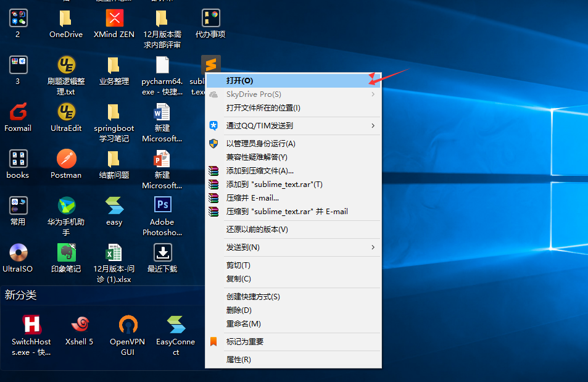Screen dimensions: 588x382
Task: Launch Adobe Photoshop shortcut
Action: (163, 205)
